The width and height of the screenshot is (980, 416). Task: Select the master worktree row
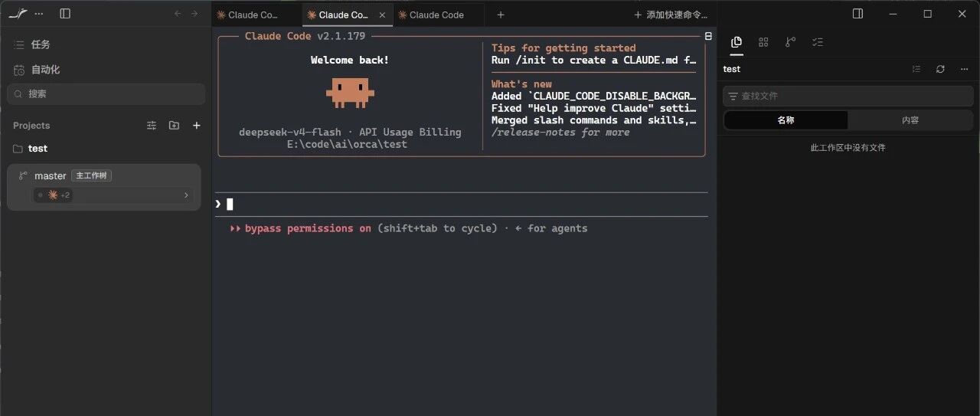[x=104, y=186]
